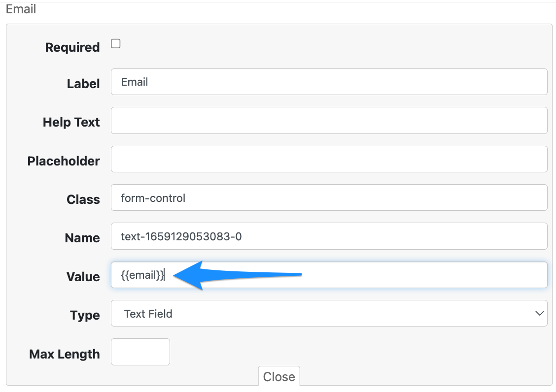The image size is (556, 392).
Task: Focus the empty Help Text field
Action: coord(329,120)
